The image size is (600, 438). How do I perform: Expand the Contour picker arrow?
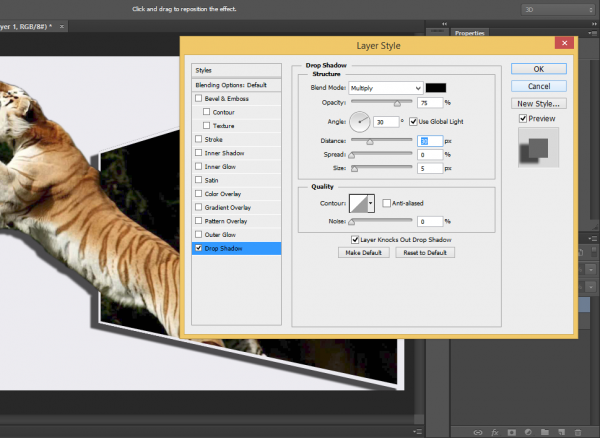click(x=372, y=203)
